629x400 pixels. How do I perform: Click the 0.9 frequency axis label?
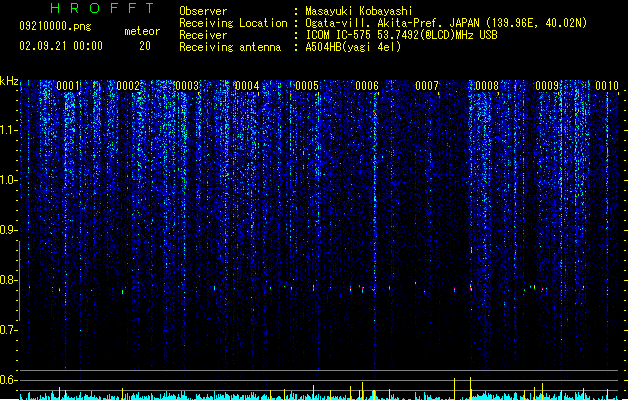(x=7, y=230)
